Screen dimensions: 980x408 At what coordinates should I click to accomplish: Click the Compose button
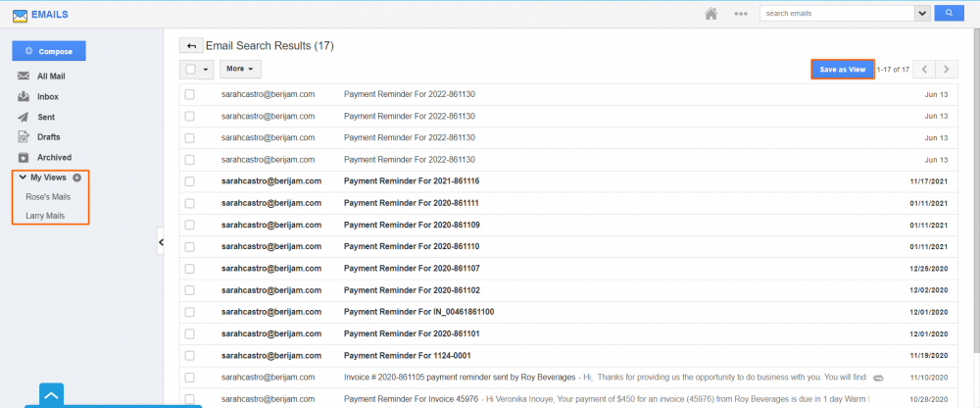pyautogui.click(x=49, y=51)
